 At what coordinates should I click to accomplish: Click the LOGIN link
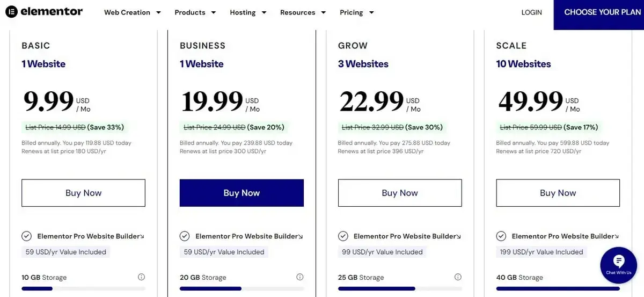[x=532, y=12]
